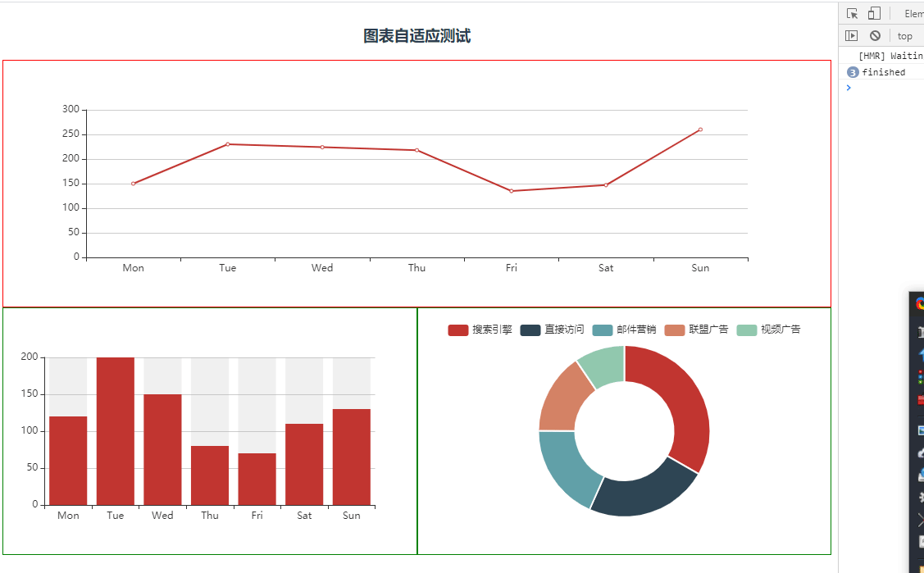The image size is (924, 573).
Task: Click the 250 label on the line chart axis
Action: (71, 134)
